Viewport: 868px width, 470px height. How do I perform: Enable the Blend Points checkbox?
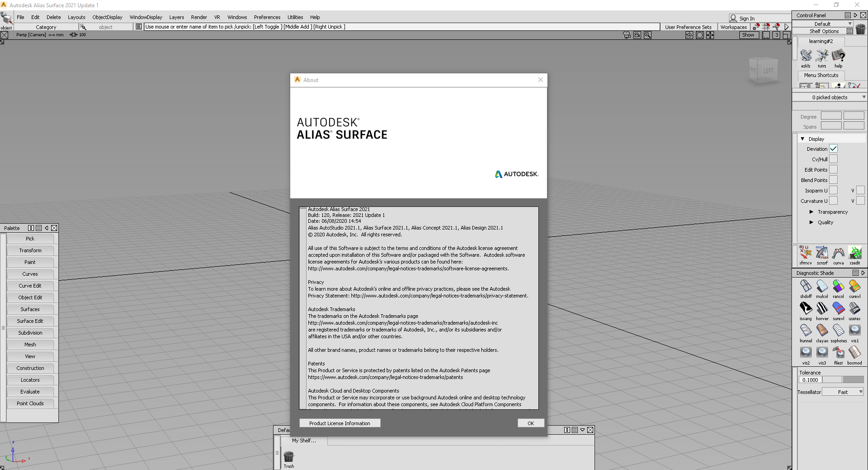click(833, 180)
